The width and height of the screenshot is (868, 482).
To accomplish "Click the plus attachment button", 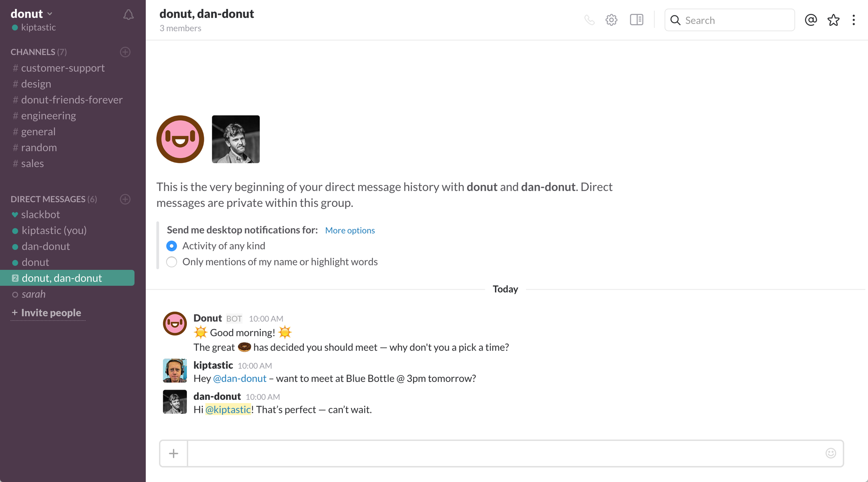I will point(174,454).
